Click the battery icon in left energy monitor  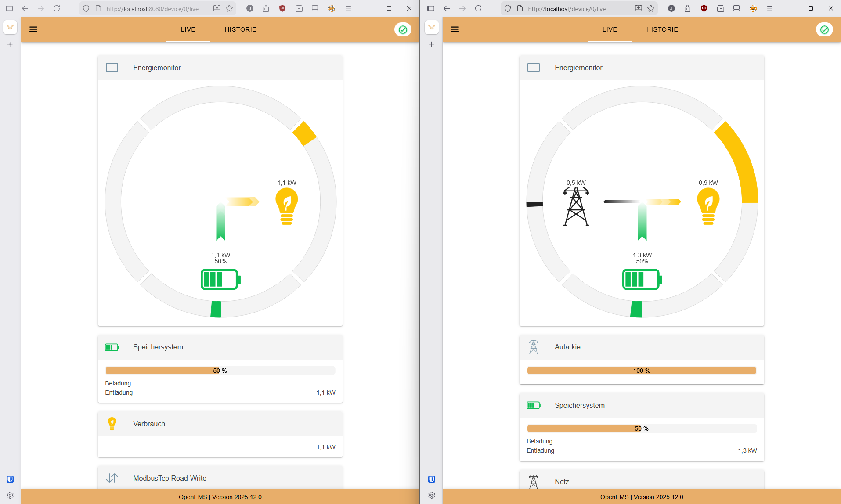click(x=220, y=279)
